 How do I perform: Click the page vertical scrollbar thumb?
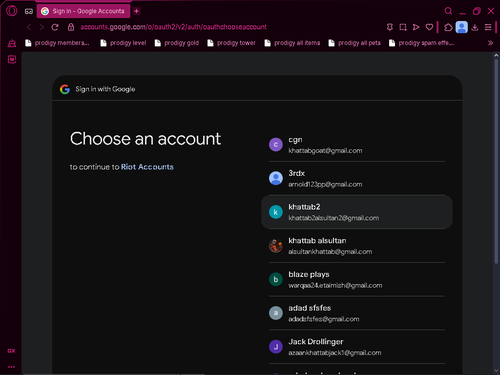tap(496, 162)
